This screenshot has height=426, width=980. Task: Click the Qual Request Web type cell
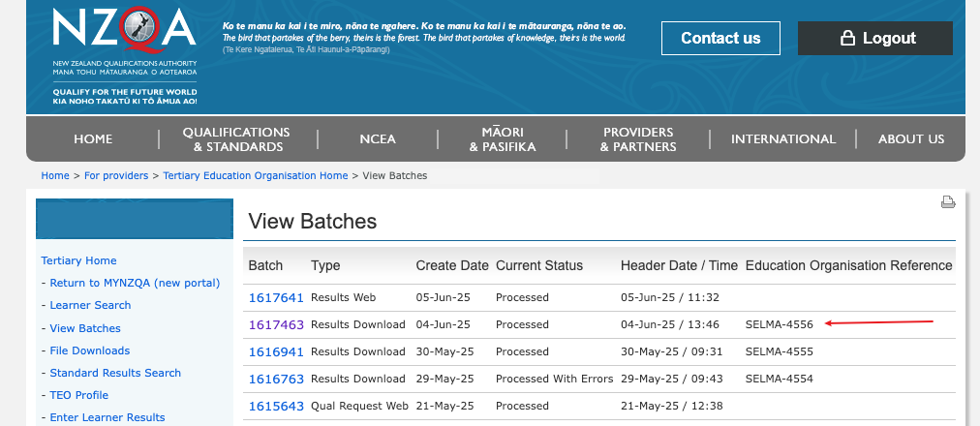(x=359, y=406)
